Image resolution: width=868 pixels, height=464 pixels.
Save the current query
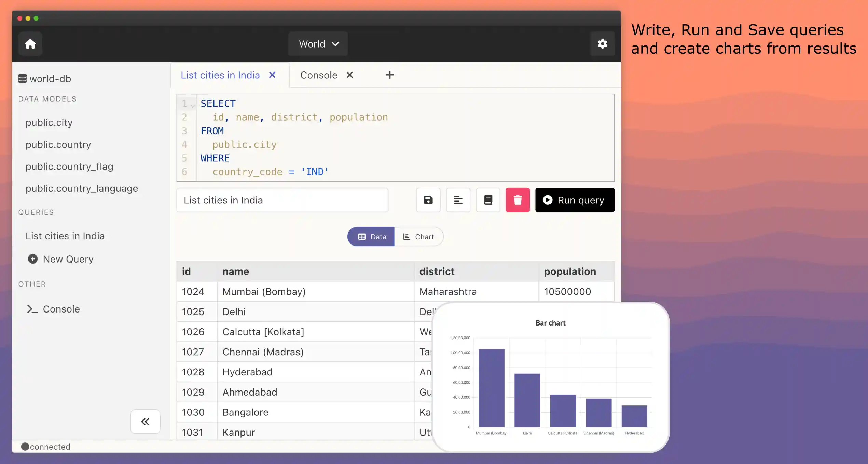(428, 200)
